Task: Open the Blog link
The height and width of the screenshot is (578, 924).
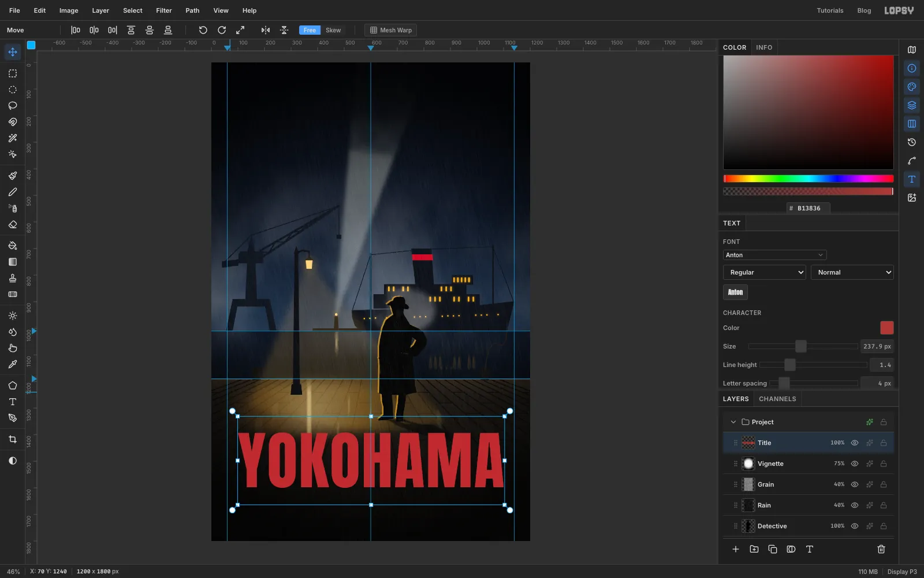Action: click(x=864, y=10)
